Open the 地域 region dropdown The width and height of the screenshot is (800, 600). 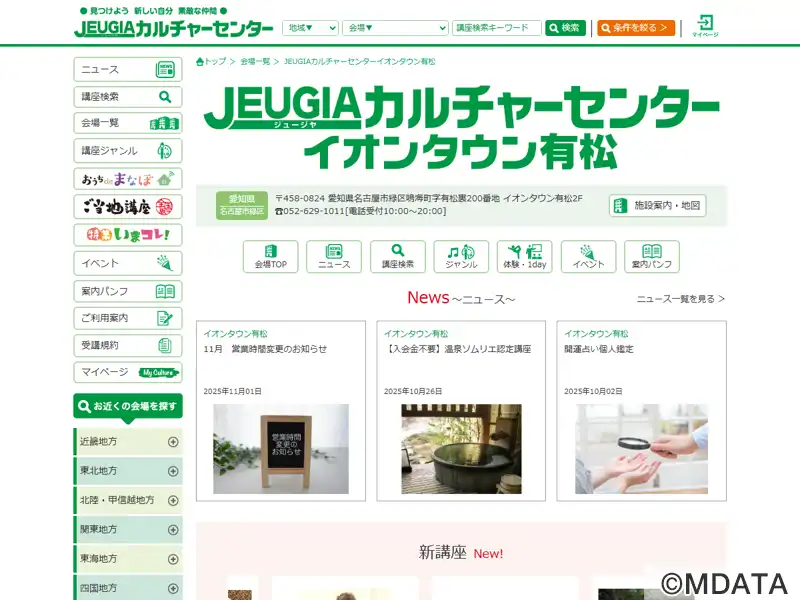point(310,28)
